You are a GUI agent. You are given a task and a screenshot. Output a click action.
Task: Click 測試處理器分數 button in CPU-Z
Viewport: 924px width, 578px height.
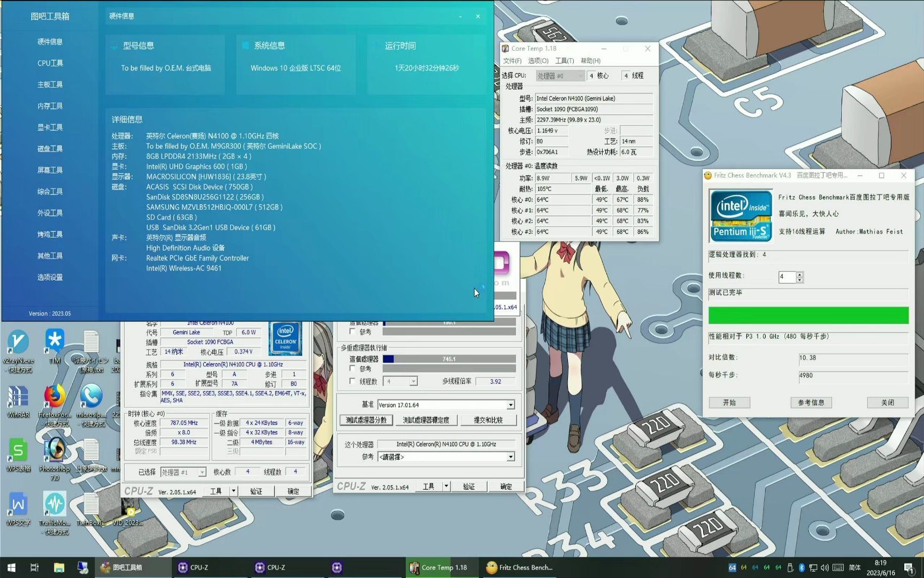click(x=366, y=420)
